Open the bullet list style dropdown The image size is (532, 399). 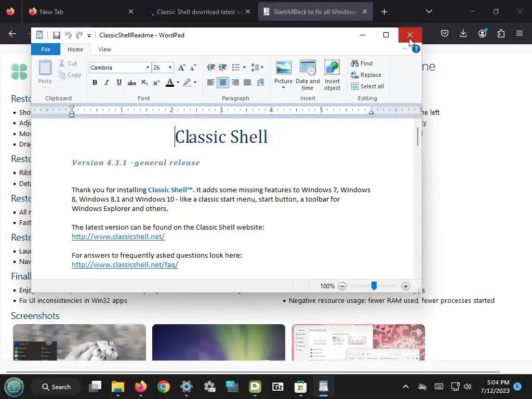pyautogui.click(x=244, y=67)
